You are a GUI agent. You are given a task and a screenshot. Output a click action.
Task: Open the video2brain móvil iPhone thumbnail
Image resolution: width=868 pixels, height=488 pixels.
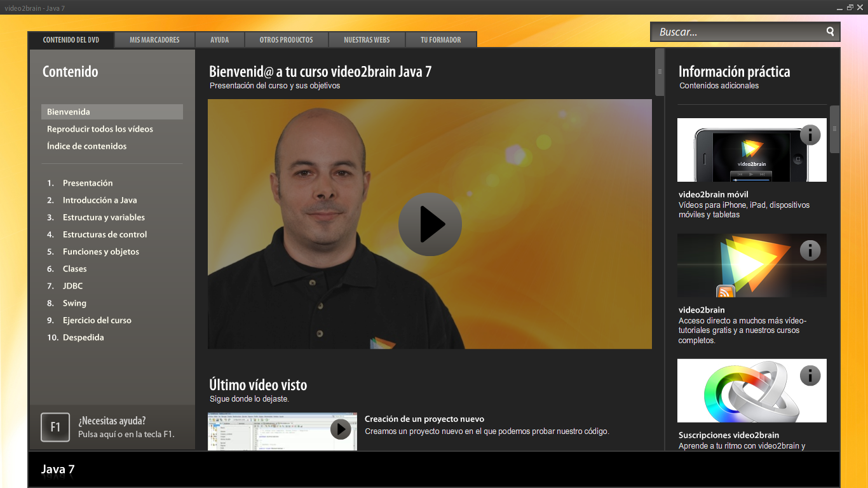(x=752, y=150)
